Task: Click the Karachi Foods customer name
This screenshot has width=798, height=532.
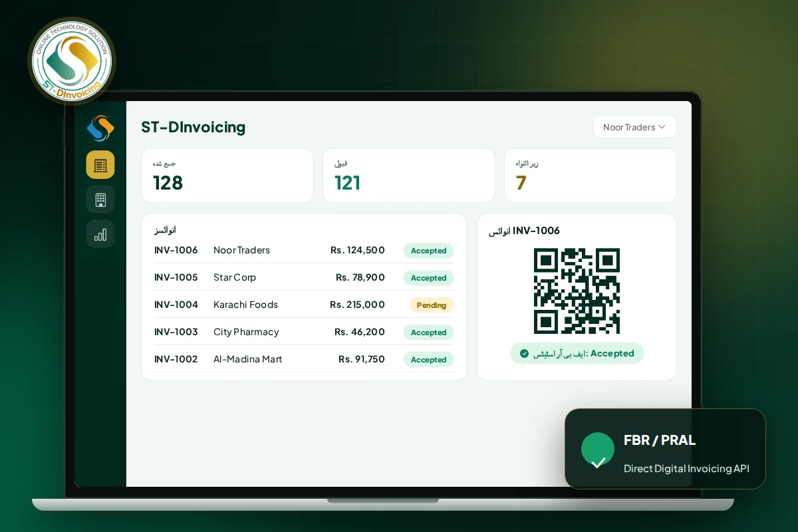Action: 246,305
